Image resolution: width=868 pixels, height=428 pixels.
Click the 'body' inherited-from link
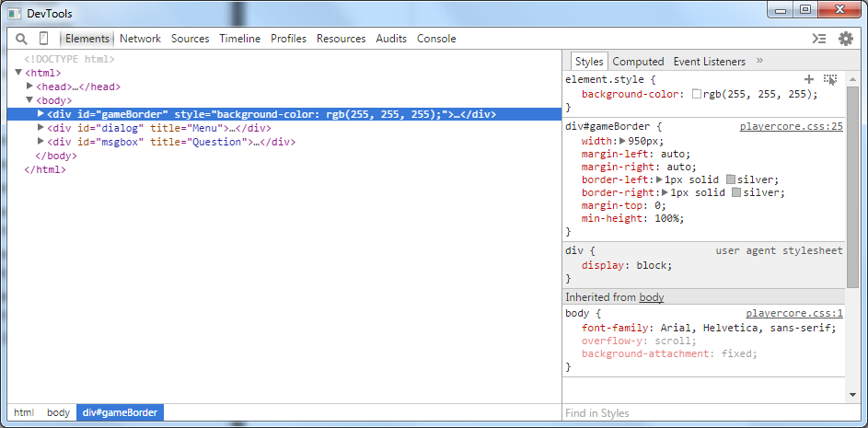tap(652, 297)
